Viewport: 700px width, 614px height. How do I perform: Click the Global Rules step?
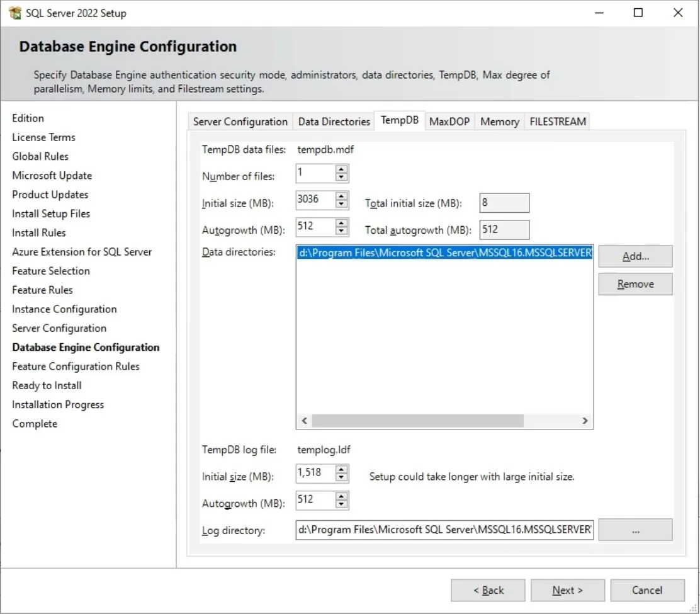40,157
